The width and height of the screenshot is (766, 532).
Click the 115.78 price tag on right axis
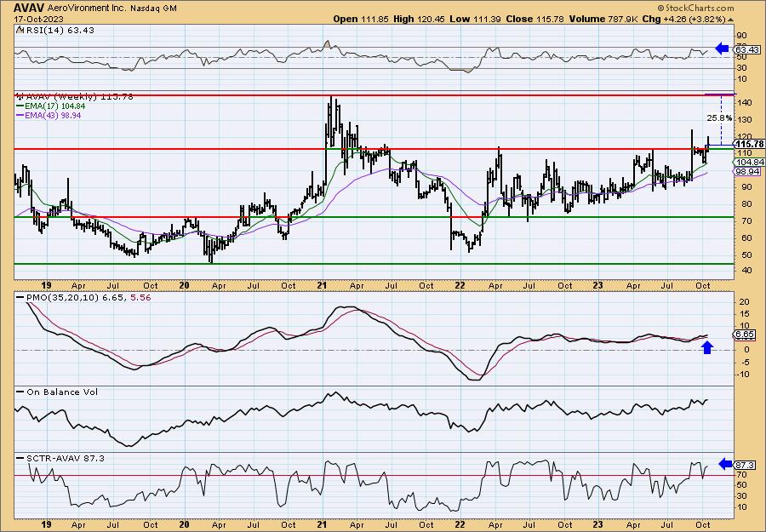point(749,144)
